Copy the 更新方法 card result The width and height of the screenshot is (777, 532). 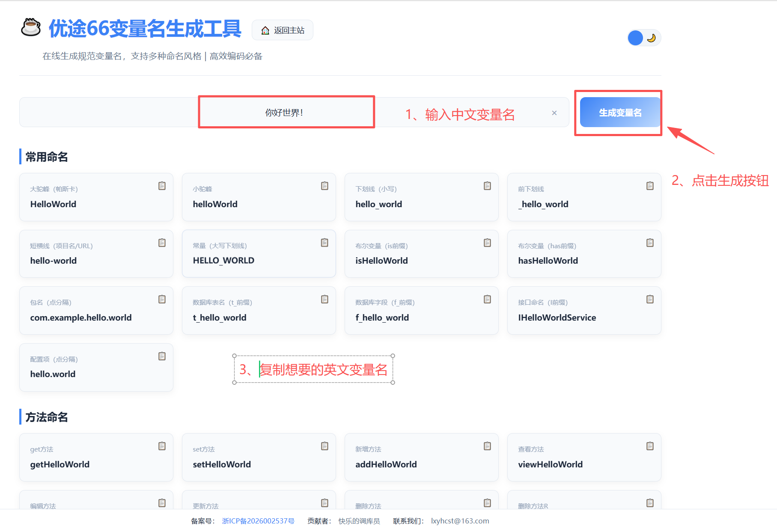coord(324,503)
